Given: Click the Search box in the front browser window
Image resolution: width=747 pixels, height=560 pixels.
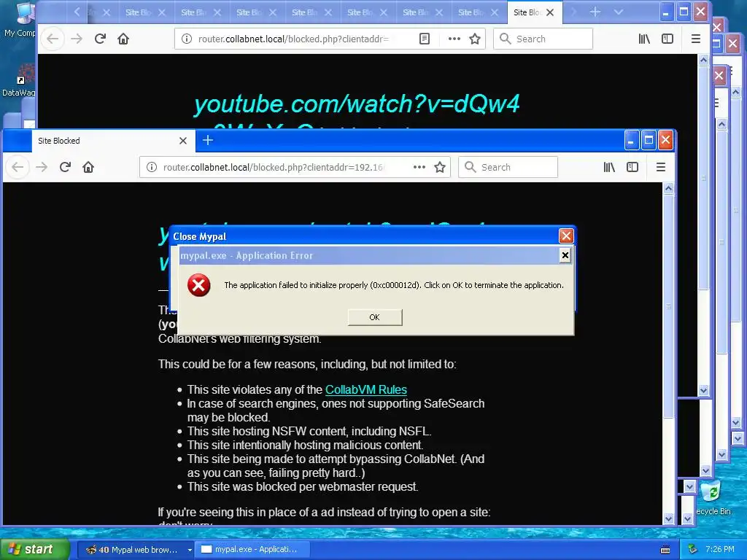Looking at the screenshot, I should 508,167.
